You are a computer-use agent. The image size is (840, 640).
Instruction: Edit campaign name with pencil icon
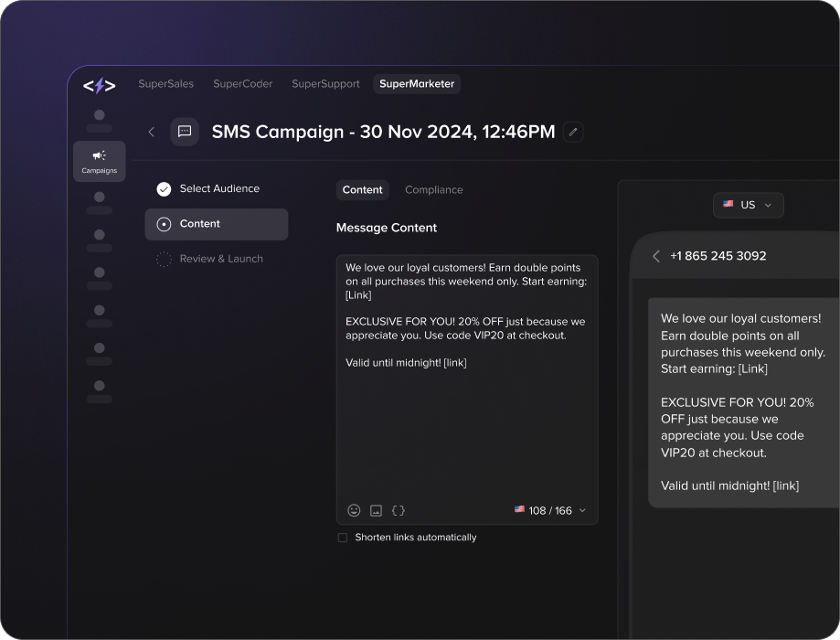[x=573, y=132]
